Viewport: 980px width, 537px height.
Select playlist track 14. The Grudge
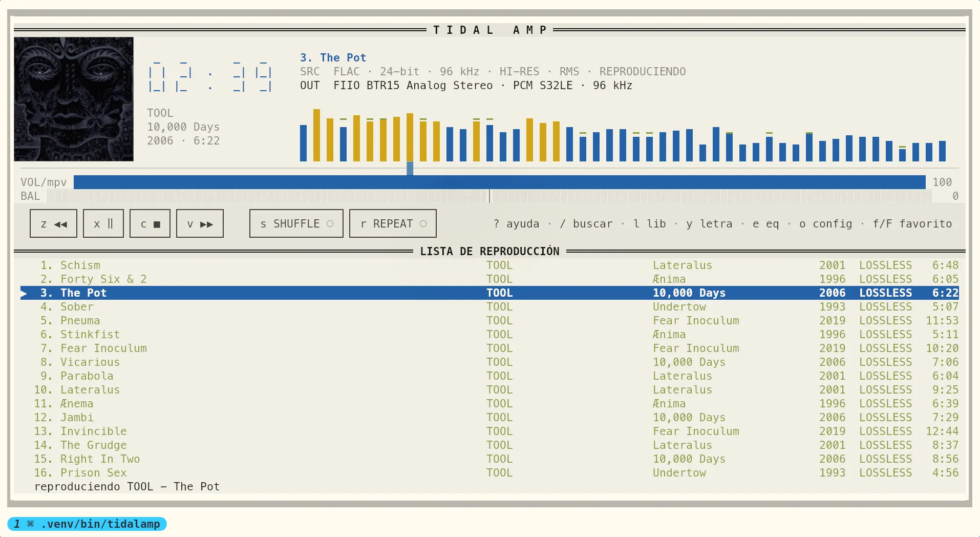pos(489,445)
